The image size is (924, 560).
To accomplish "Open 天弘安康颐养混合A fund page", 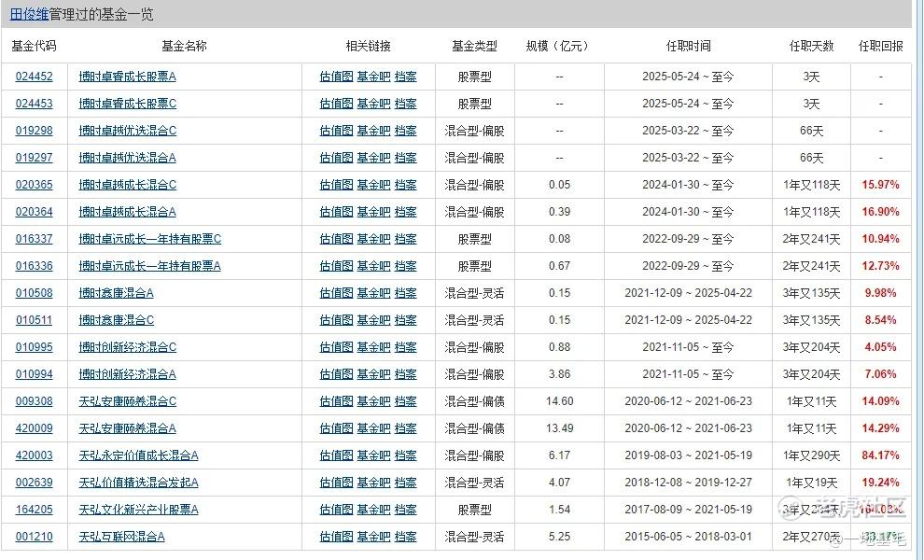I will [127, 428].
